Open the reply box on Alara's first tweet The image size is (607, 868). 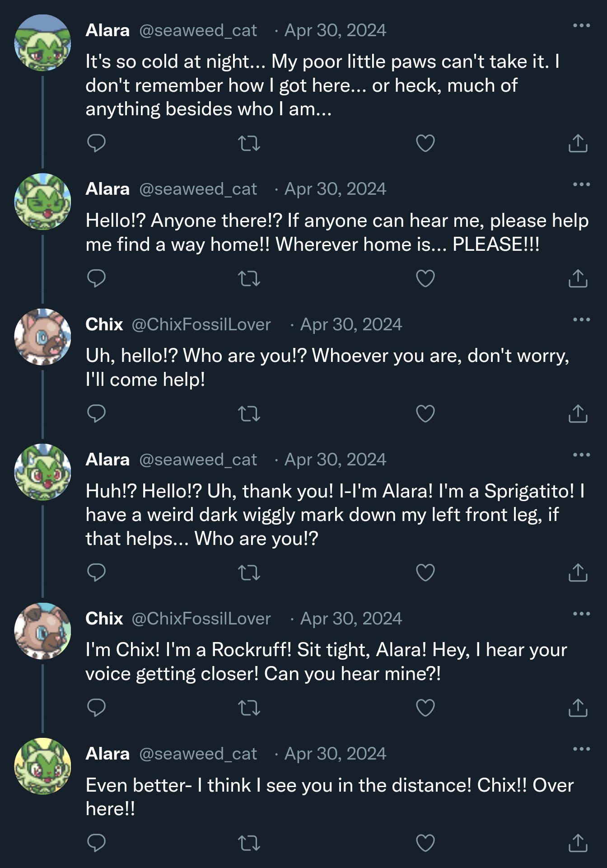[x=96, y=144]
